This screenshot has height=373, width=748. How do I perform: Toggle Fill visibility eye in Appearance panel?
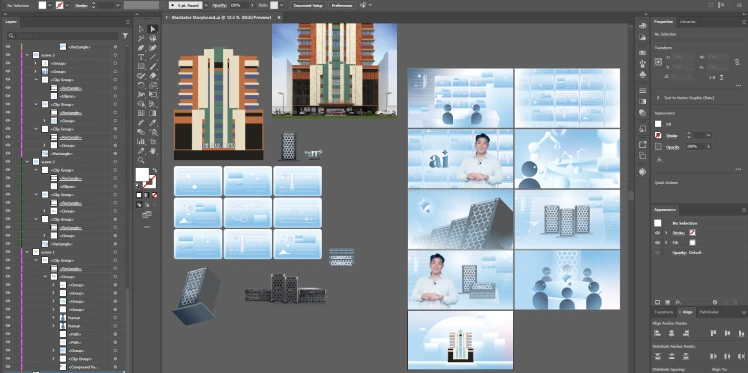tap(658, 242)
